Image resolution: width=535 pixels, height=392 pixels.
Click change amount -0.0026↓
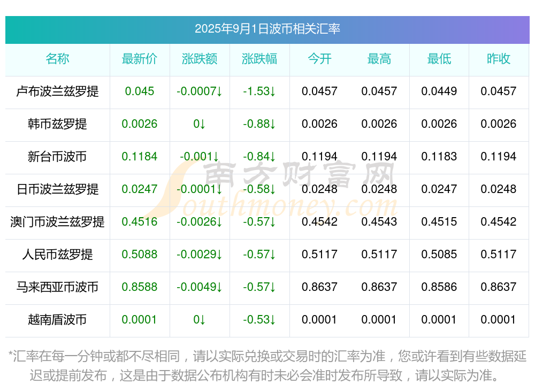click(x=200, y=222)
